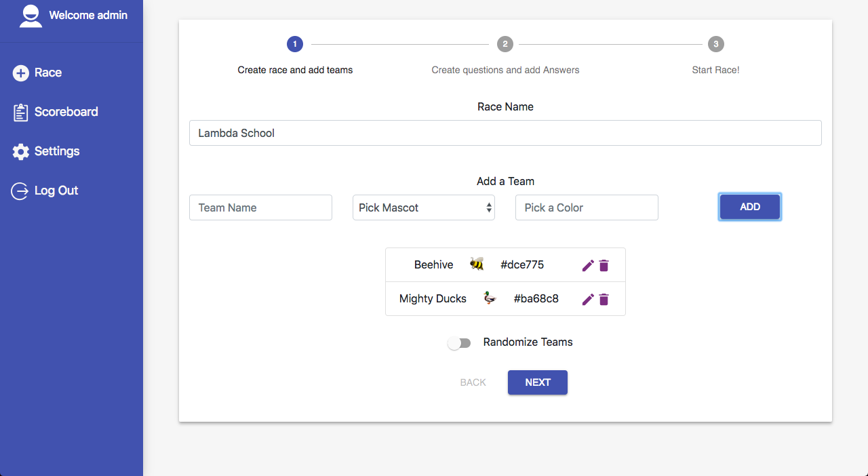The width and height of the screenshot is (868, 476).
Task: Click the admin user avatar icon
Action: (31, 16)
